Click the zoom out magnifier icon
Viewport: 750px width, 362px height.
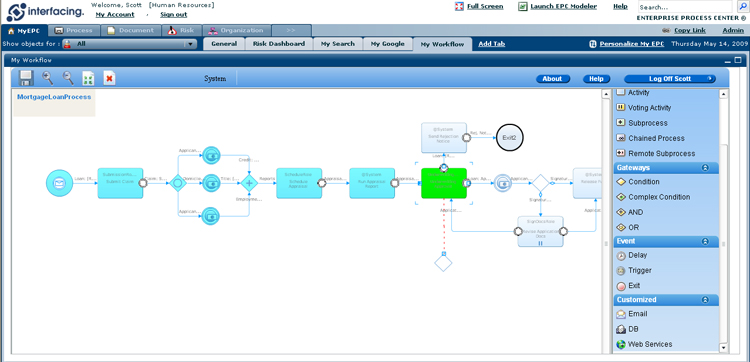(68, 78)
